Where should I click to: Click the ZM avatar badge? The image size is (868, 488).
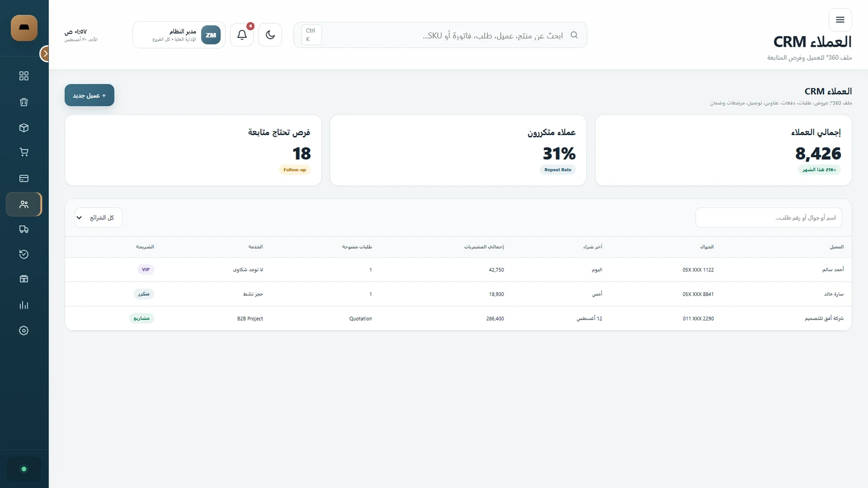pos(211,35)
